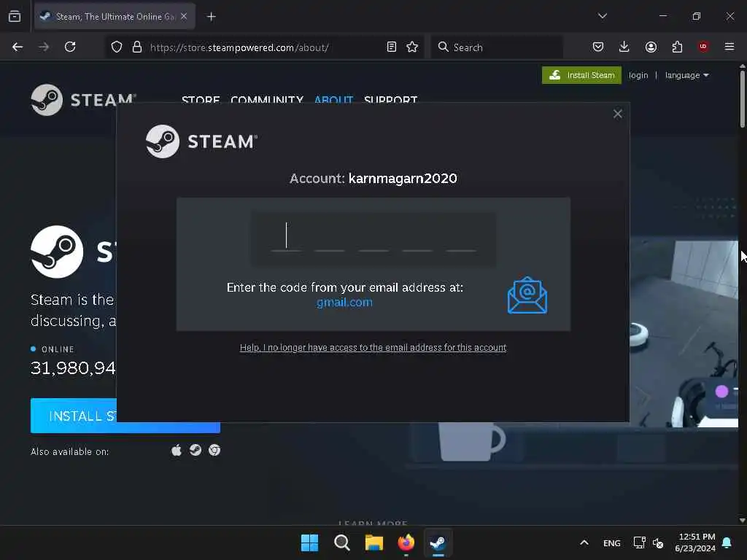Show hidden system tray icons

point(584,542)
